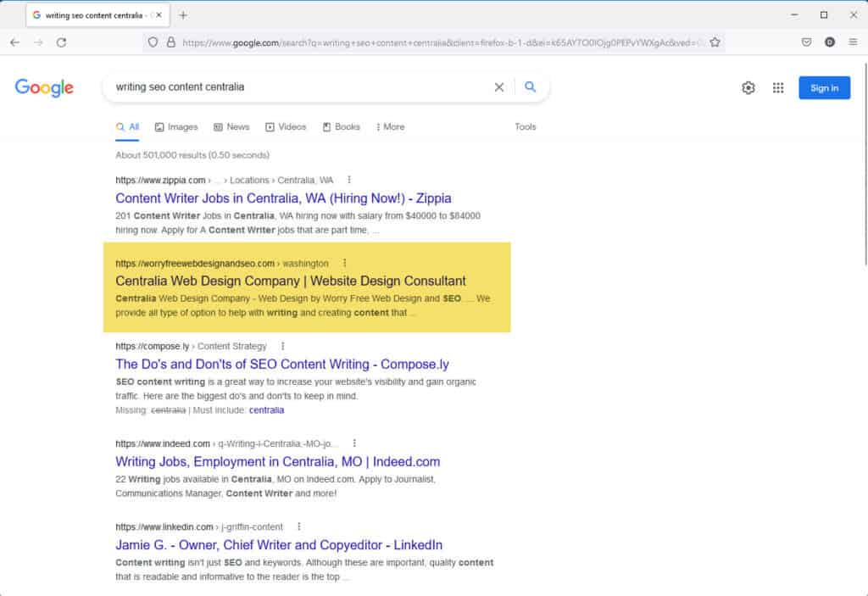
Task: Open Google apps grid
Action: click(778, 87)
